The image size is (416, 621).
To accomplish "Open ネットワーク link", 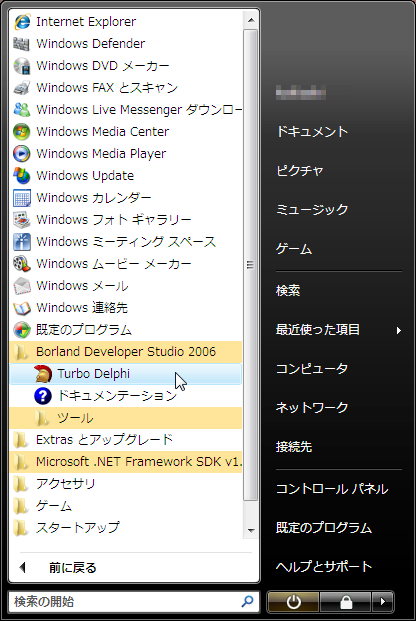I will [x=312, y=408].
